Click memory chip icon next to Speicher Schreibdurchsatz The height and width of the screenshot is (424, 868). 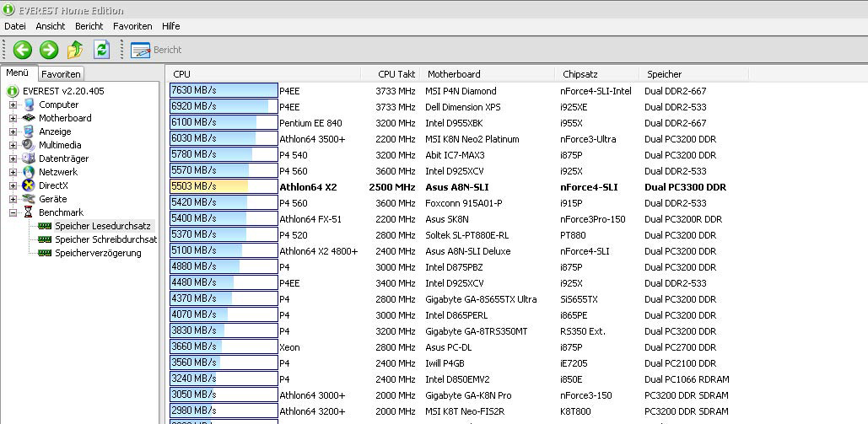45,239
